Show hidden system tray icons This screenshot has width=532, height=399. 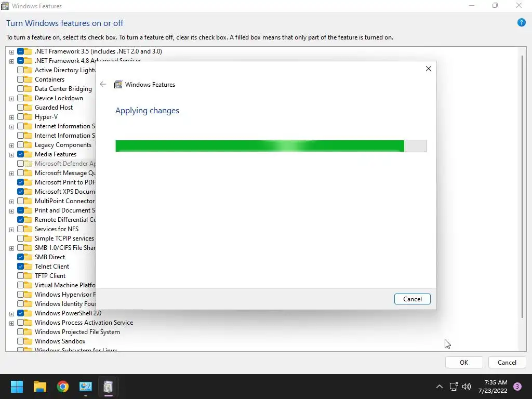(439, 387)
